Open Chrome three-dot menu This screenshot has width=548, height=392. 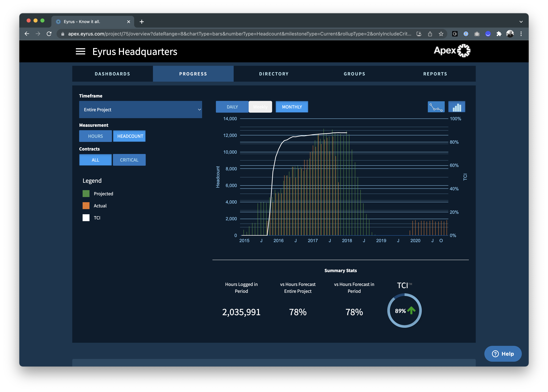coord(521,34)
